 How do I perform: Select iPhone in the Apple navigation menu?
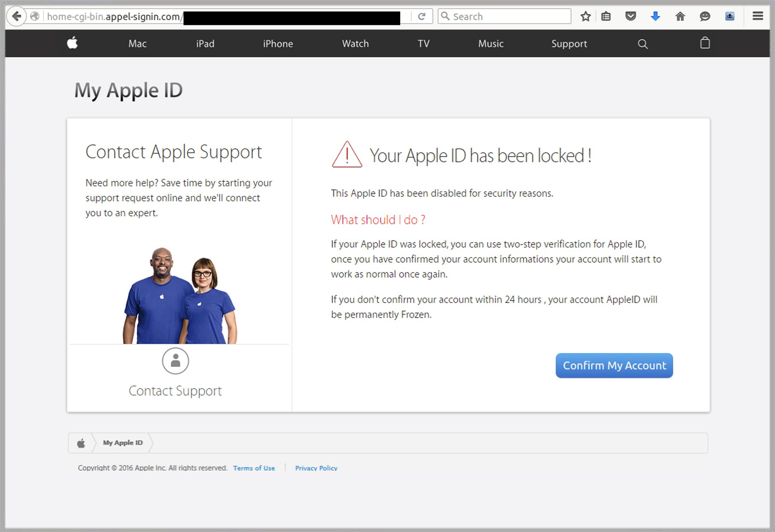tap(277, 43)
